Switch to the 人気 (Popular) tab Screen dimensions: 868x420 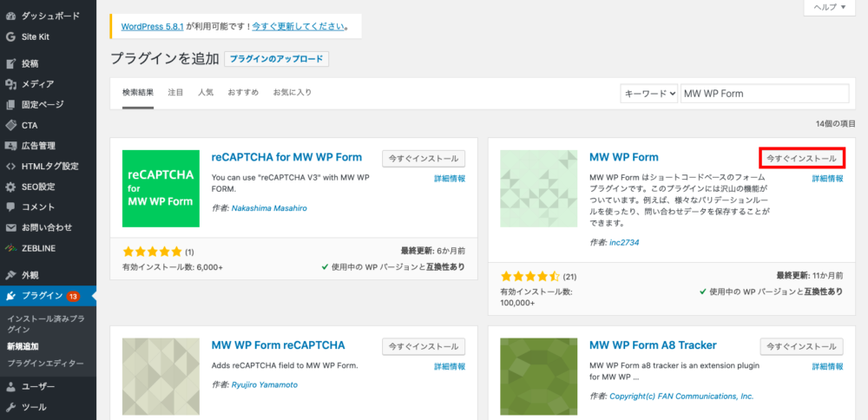tap(205, 92)
